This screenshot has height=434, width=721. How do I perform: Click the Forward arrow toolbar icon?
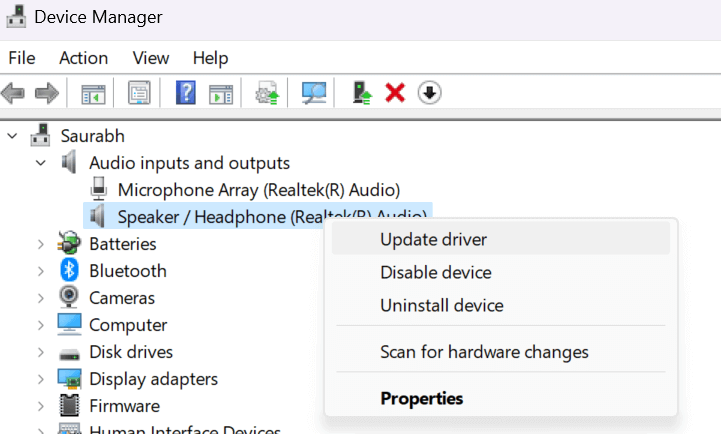point(47,93)
